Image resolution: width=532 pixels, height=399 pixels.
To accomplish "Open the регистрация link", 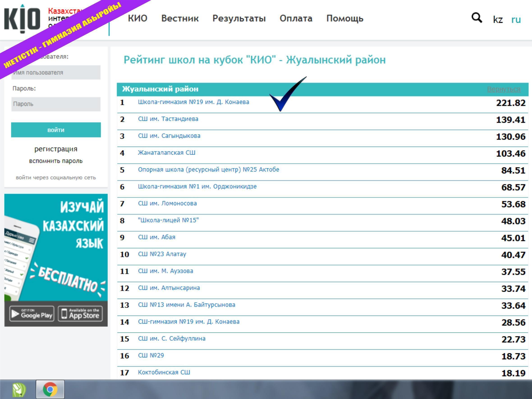I will (56, 149).
